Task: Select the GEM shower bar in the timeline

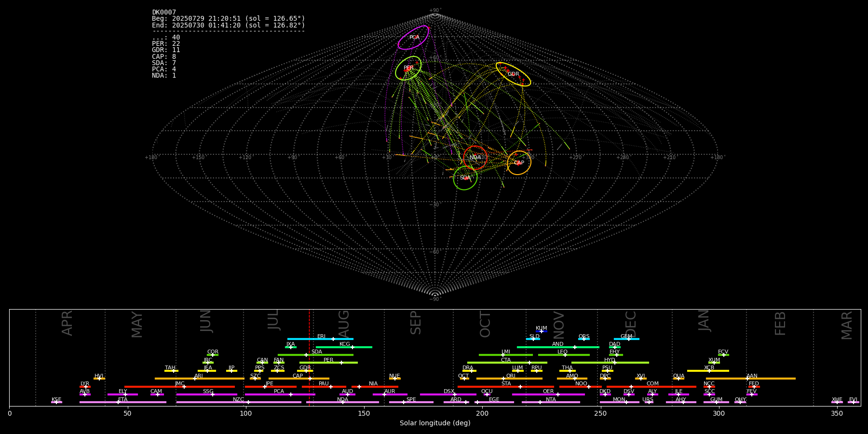Action: [626, 339]
